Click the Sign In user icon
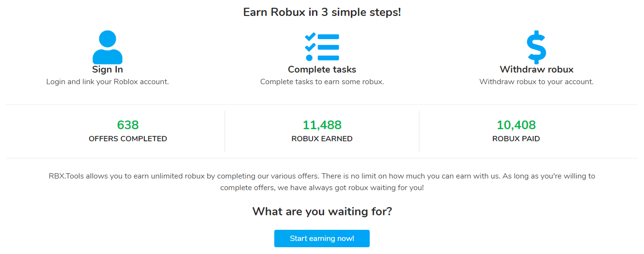This screenshot has width=644, height=254. (x=108, y=47)
